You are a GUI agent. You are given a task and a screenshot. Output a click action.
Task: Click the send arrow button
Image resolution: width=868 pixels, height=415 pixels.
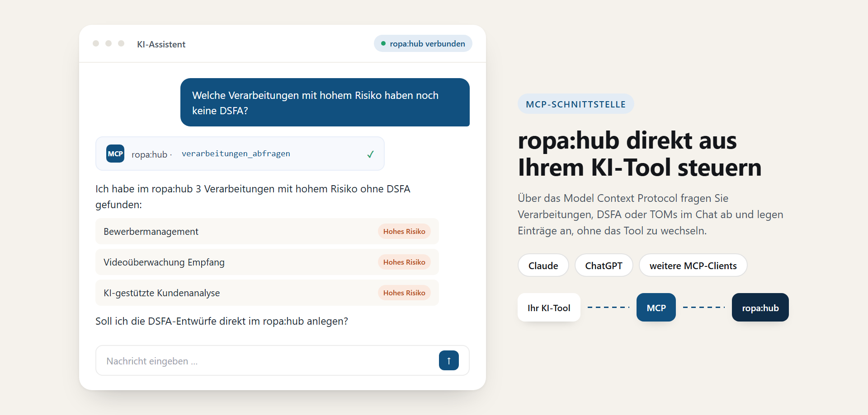click(x=448, y=360)
